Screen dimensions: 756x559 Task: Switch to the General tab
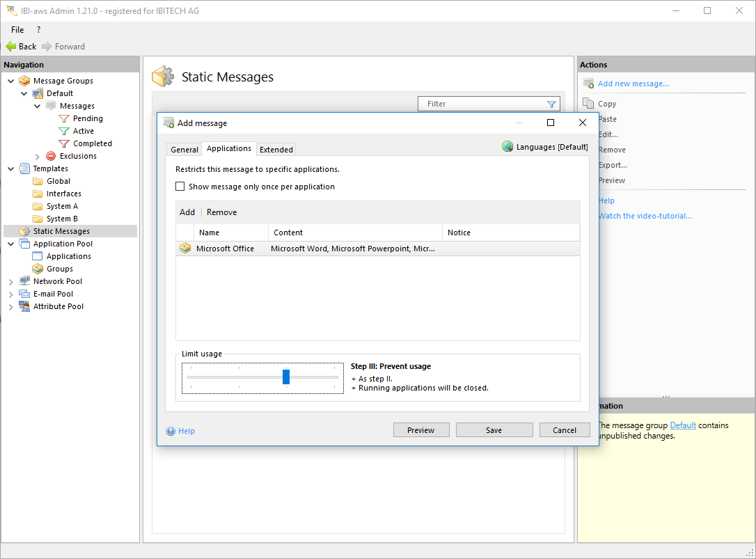(184, 150)
